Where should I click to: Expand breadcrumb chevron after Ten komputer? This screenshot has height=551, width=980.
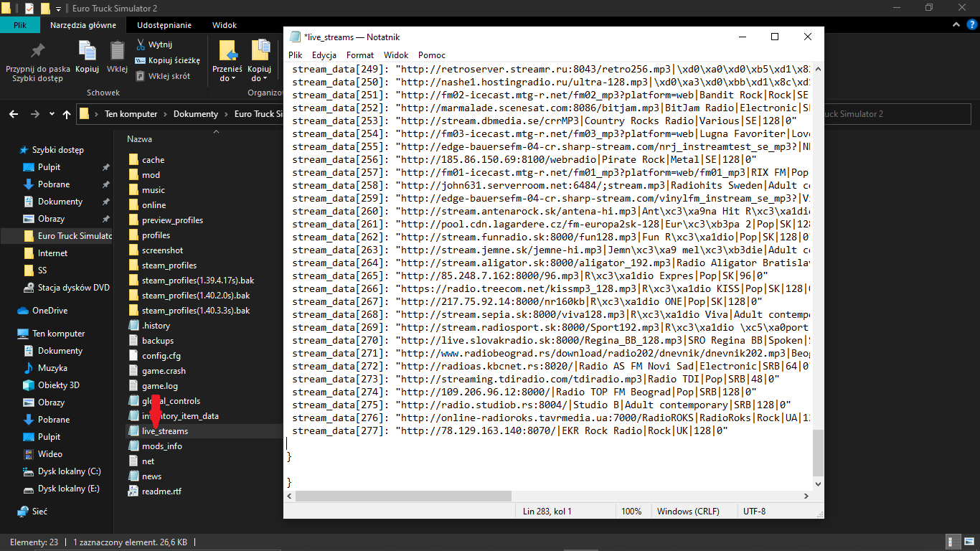click(164, 114)
